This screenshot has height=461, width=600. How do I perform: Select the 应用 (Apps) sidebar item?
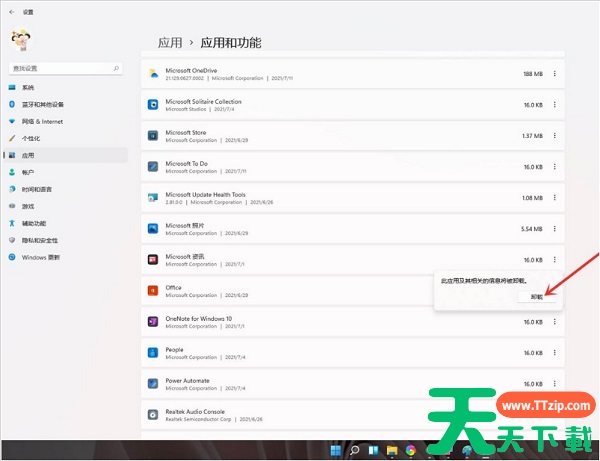click(x=65, y=155)
